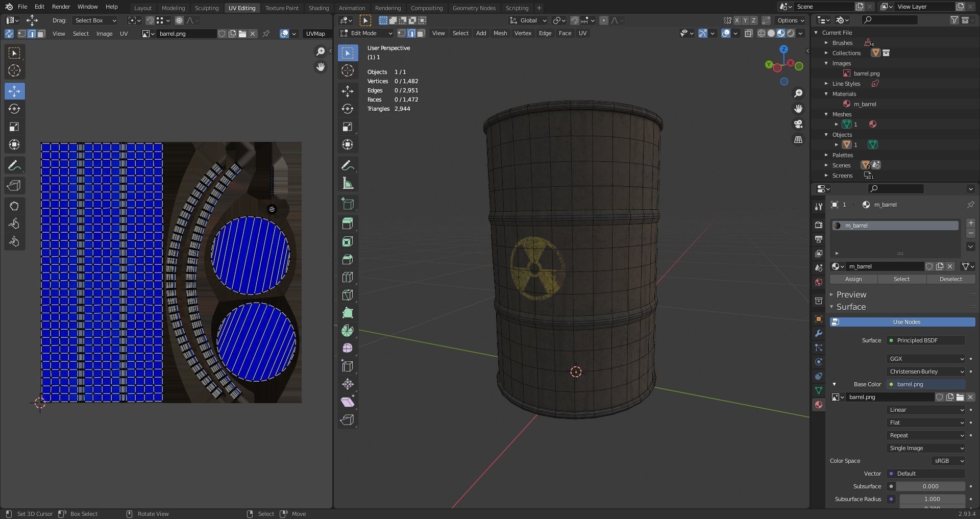Open the Christensen-Burley subsurface dropdown
Viewport: 980px width, 519px height.
tap(926, 372)
